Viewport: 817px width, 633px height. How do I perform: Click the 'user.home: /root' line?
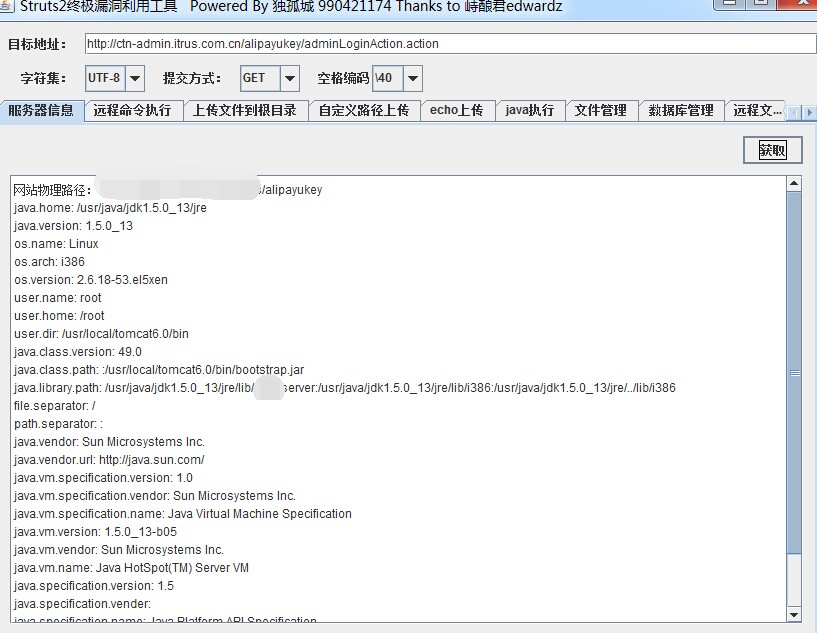pos(59,316)
